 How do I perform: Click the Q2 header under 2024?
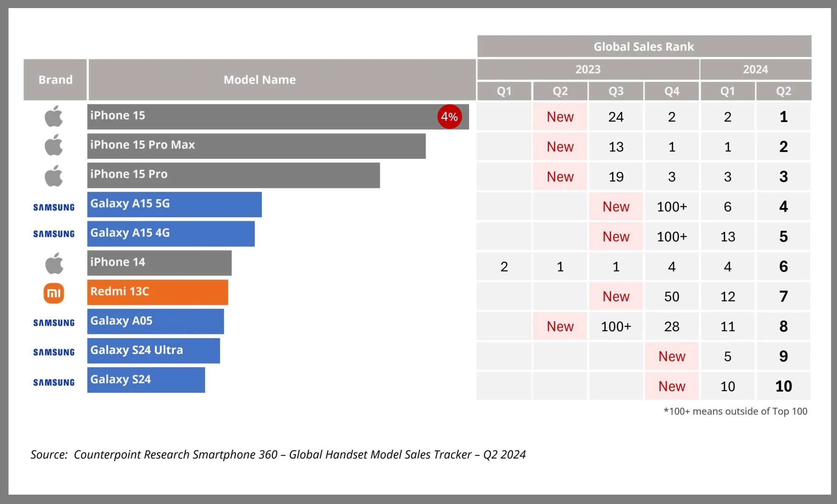point(784,91)
